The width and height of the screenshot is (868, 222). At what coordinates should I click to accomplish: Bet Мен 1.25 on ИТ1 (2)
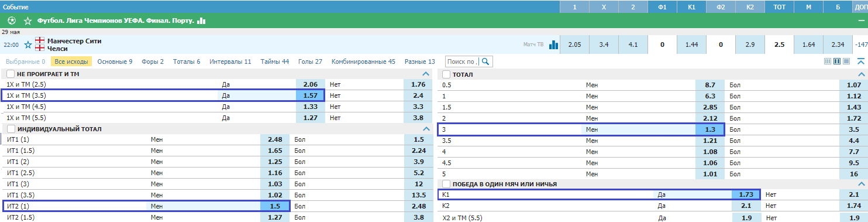(275, 162)
